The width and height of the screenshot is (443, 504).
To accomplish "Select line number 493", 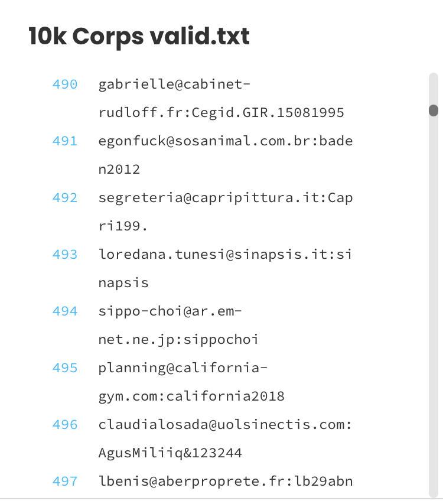I will point(65,255).
